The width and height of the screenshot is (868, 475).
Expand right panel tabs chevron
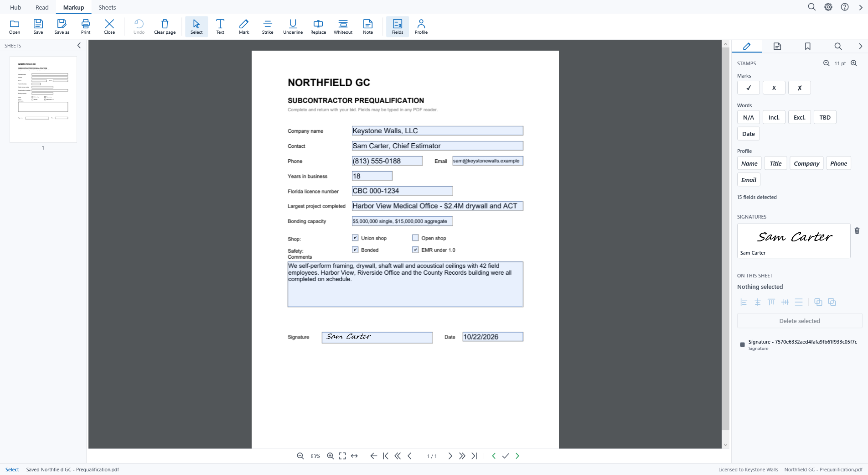pos(860,46)
